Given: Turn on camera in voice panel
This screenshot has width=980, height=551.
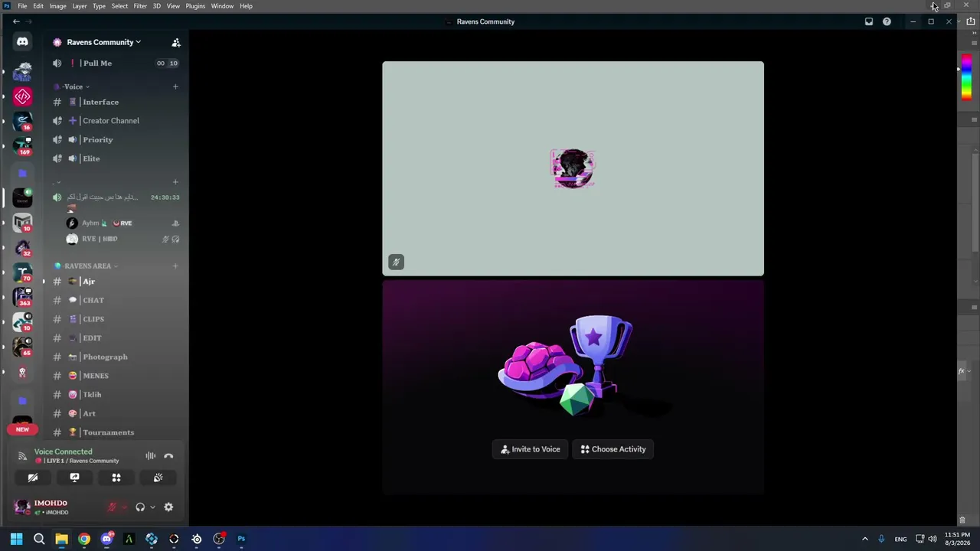Looking at the screenshot, I should (x=33, y=478).
